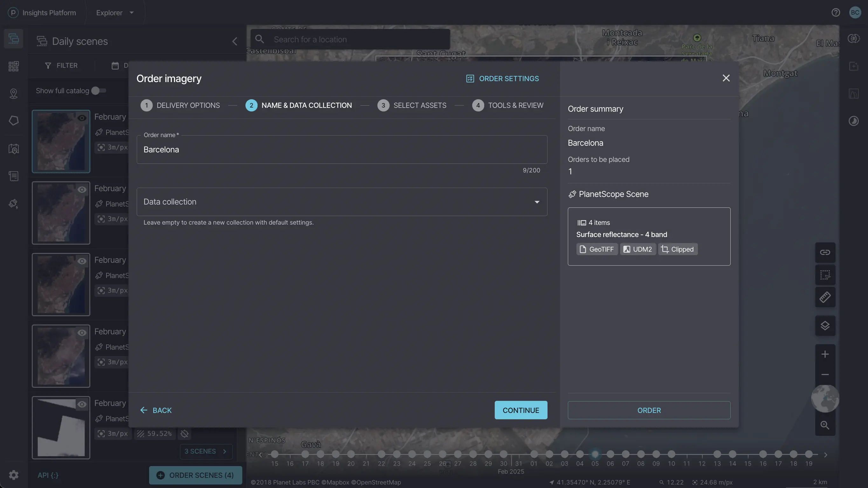Viewport: 868px width, 488px height.
Task: Open the help question mark icon
Action: (836, 12)
